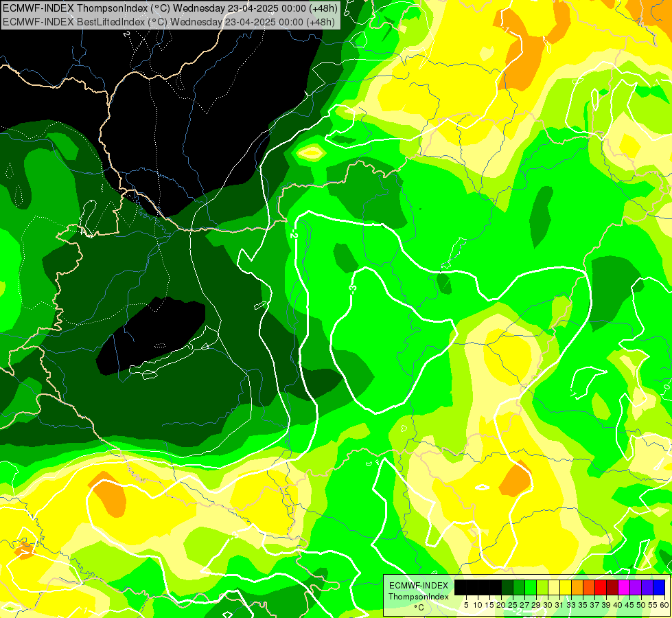Viewport: 672px width, 618px height.
Task: Click the legend tick label 29
Action: pyautogui.click(x=536, y=605)
